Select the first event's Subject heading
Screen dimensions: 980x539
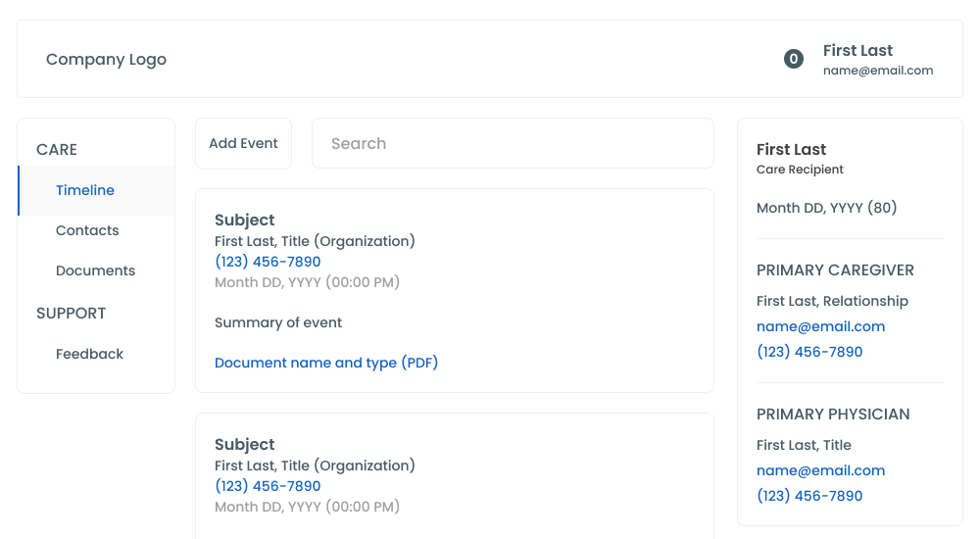[x=244, y=220]
